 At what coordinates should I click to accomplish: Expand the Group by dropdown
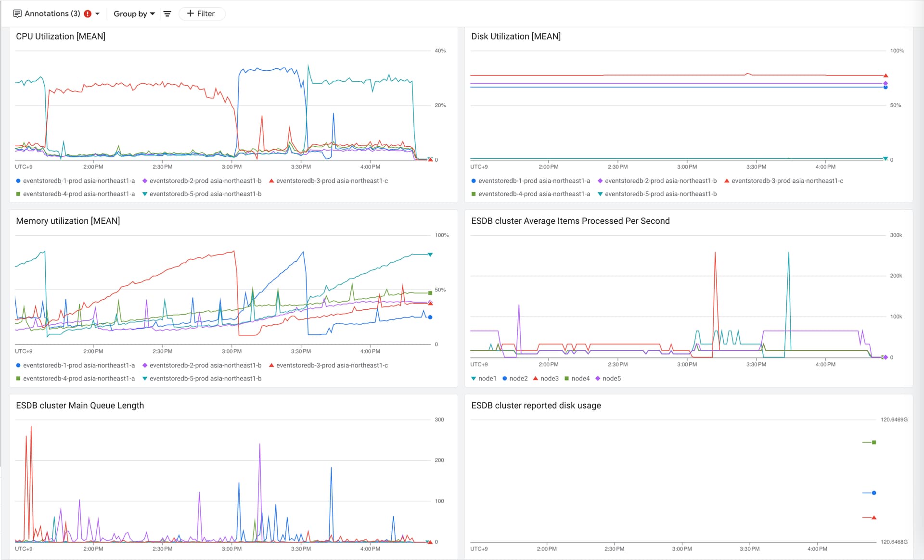pos(134,14)
